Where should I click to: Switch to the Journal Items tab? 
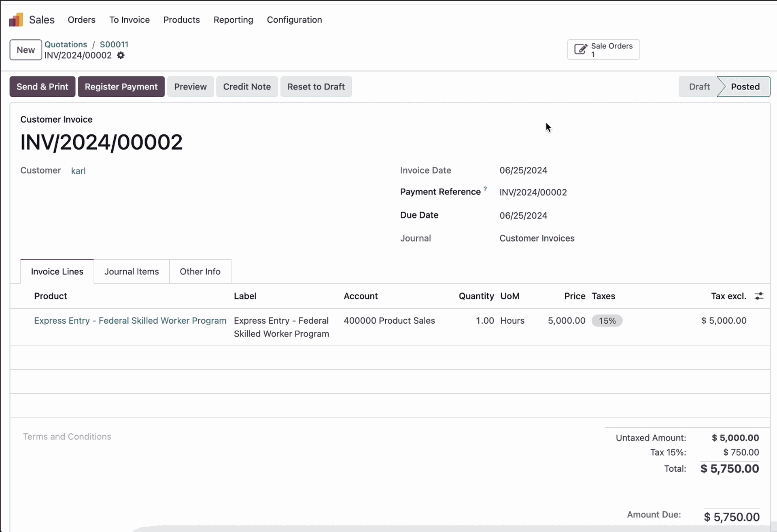point(132,271)
